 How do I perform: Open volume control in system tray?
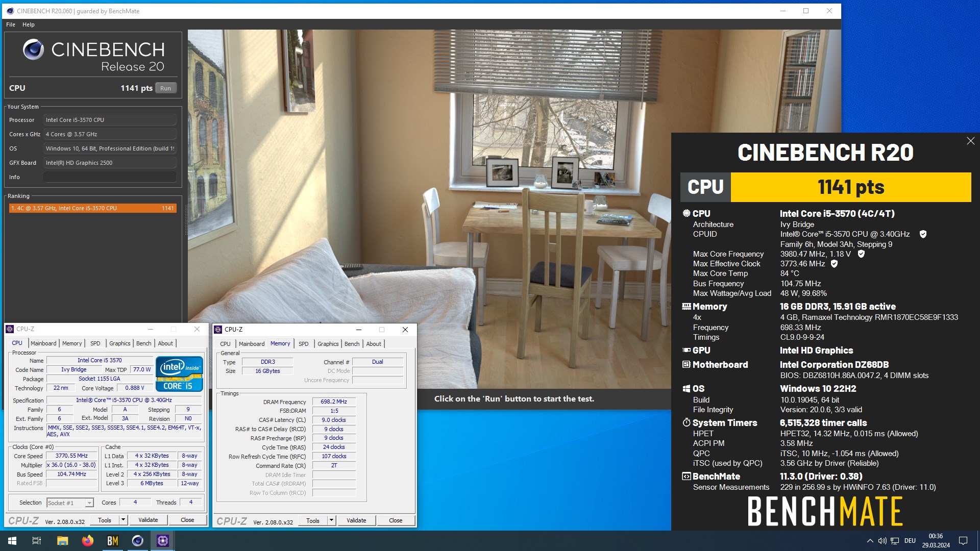[x=882, y=541]
